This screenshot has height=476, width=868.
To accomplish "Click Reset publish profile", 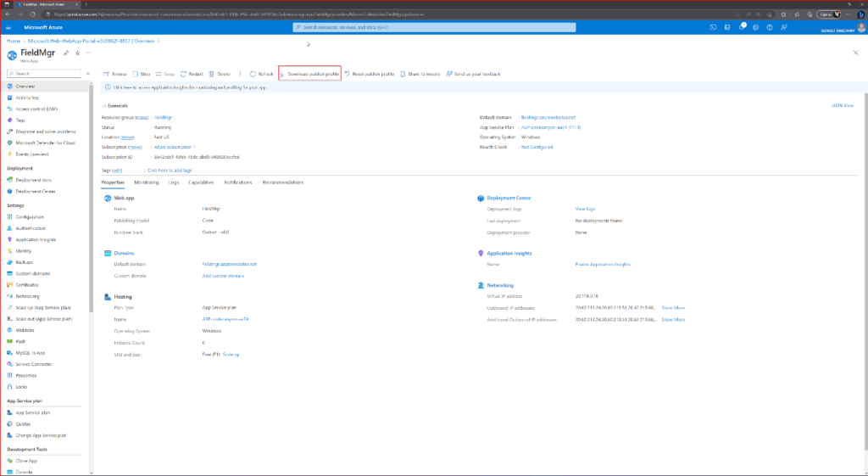I will [x=370, y=74].
